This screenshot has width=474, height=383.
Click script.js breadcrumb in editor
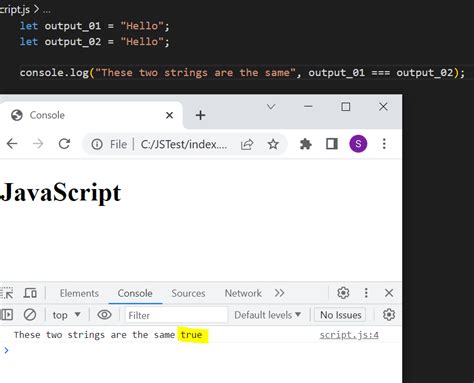[15, 9]
